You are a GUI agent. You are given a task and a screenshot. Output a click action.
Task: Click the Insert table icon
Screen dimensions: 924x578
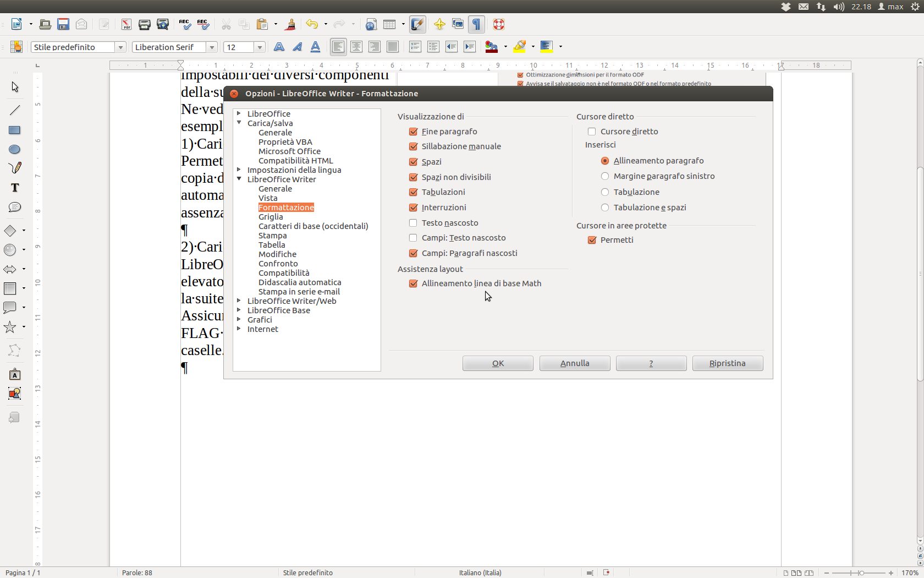(x=389, y=24)
